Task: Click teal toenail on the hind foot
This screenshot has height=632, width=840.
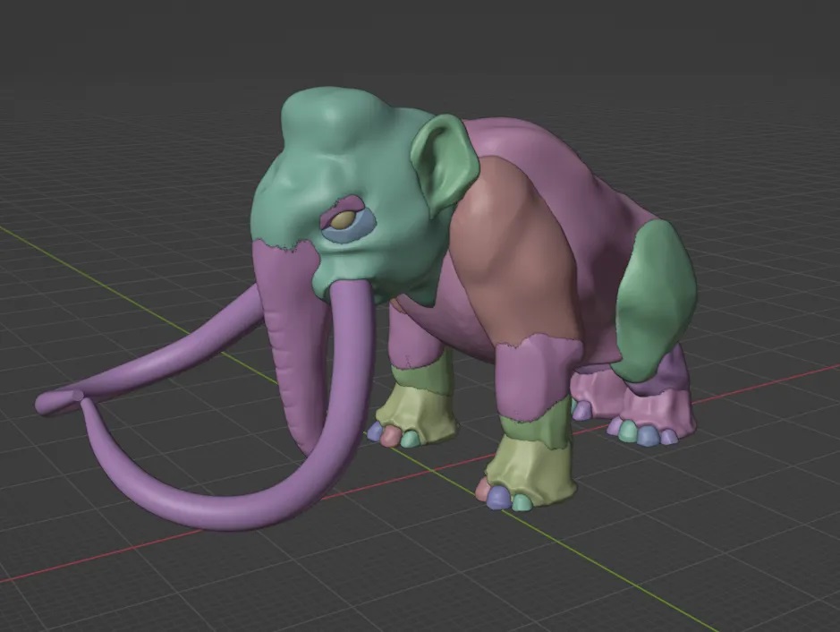Action: click(x=630, y=433)
